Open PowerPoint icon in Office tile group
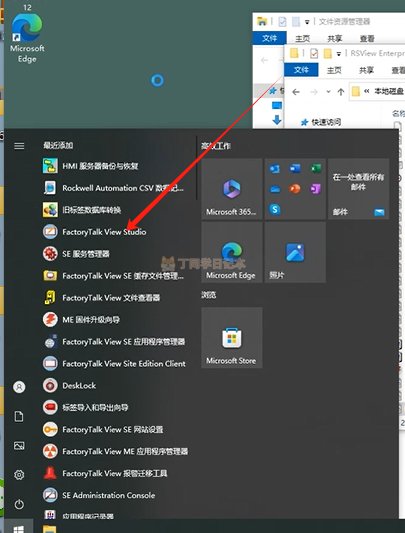The width and height of the screenshot is (405, 533). coord(295,188)
